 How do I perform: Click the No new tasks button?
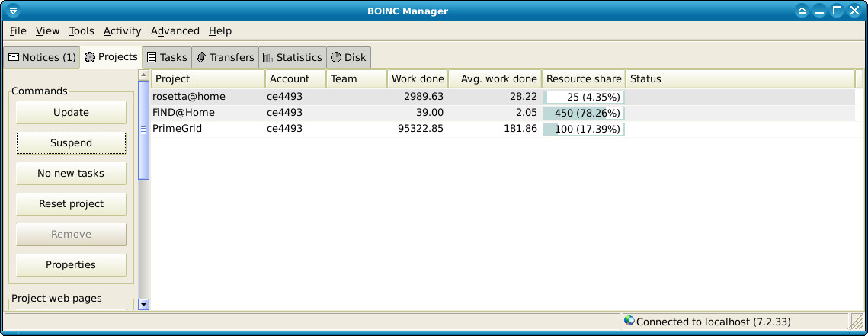tap(71, 173)
